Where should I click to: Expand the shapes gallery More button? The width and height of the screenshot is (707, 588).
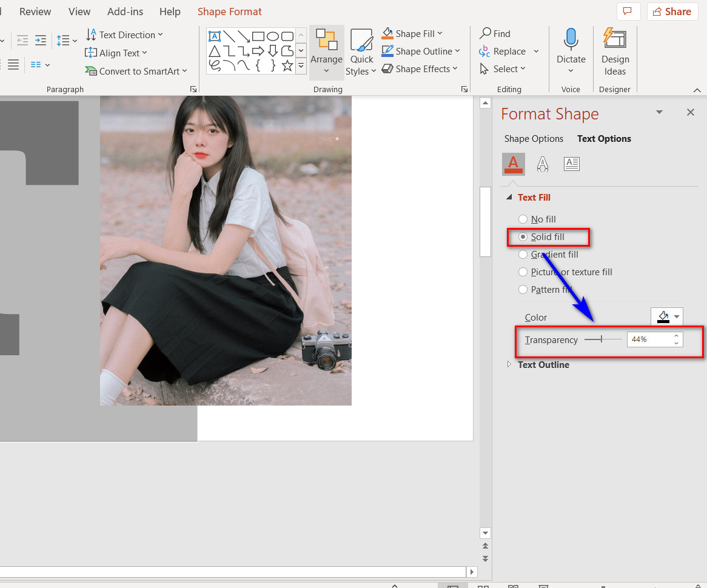pos(301,66)
